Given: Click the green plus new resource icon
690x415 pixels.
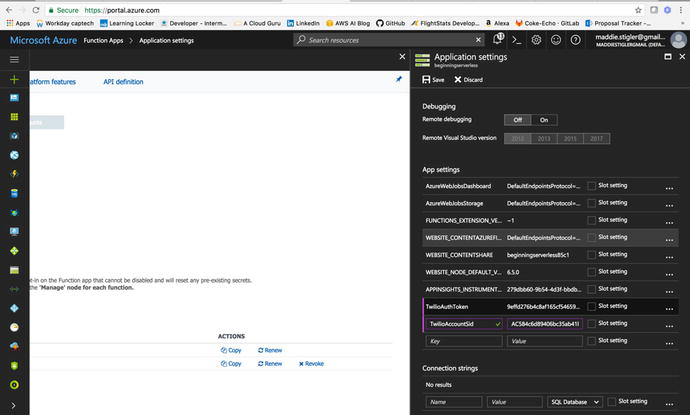Looking at the screenshot, I should click(14, 78).
